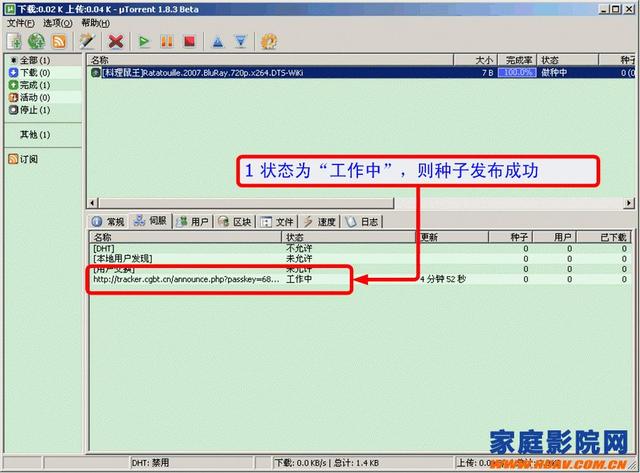Move torrent down the queue with down arrow
The image size is (640, 473).
point(239,41)
